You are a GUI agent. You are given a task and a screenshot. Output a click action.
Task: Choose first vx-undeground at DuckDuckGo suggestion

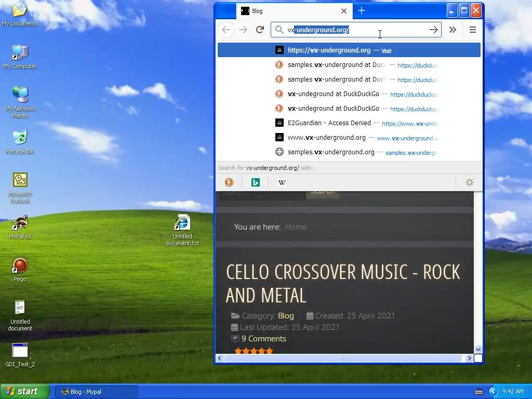(x=349, y=94)
